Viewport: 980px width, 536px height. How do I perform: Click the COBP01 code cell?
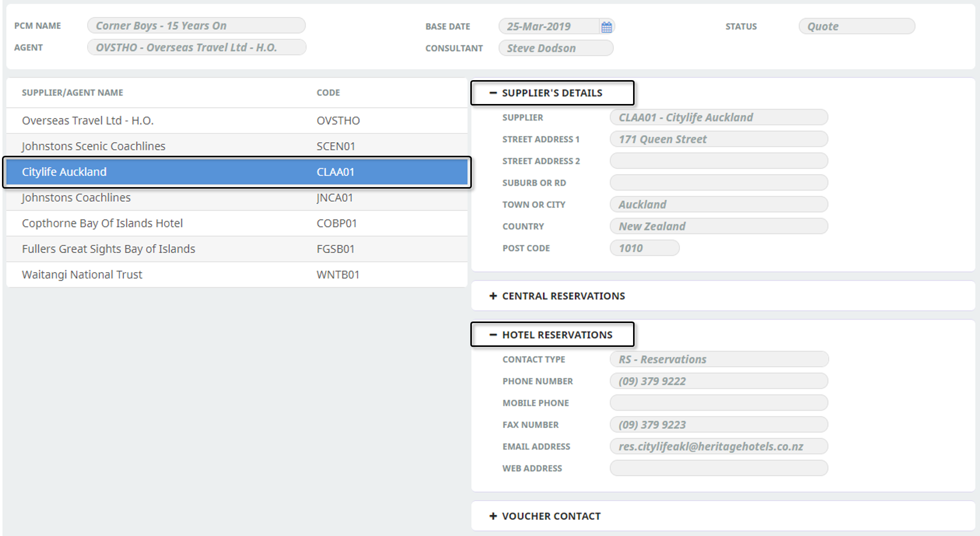pyautogui.click(x=337, y=223)
